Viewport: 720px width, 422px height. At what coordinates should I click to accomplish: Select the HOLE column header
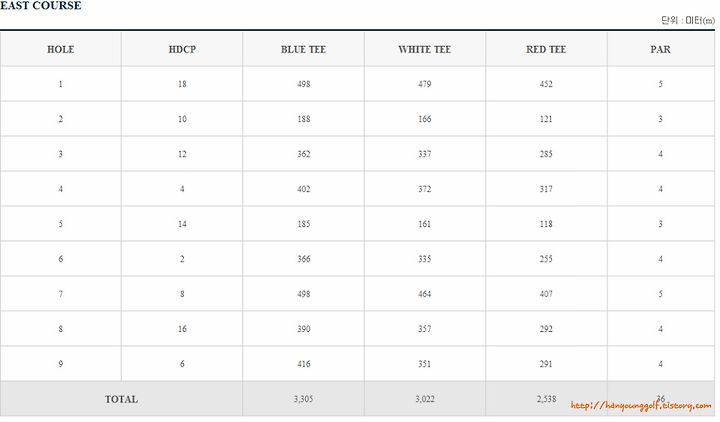point(61,50)
